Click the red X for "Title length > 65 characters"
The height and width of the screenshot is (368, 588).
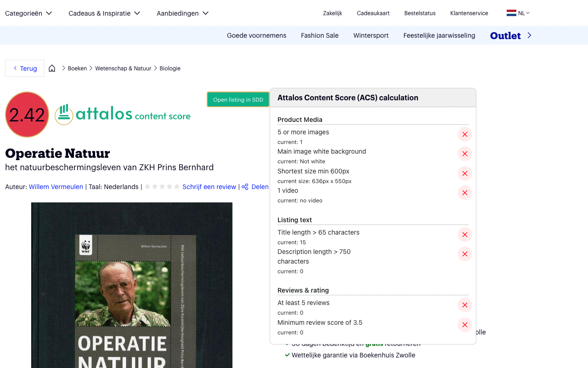point(464,235)
